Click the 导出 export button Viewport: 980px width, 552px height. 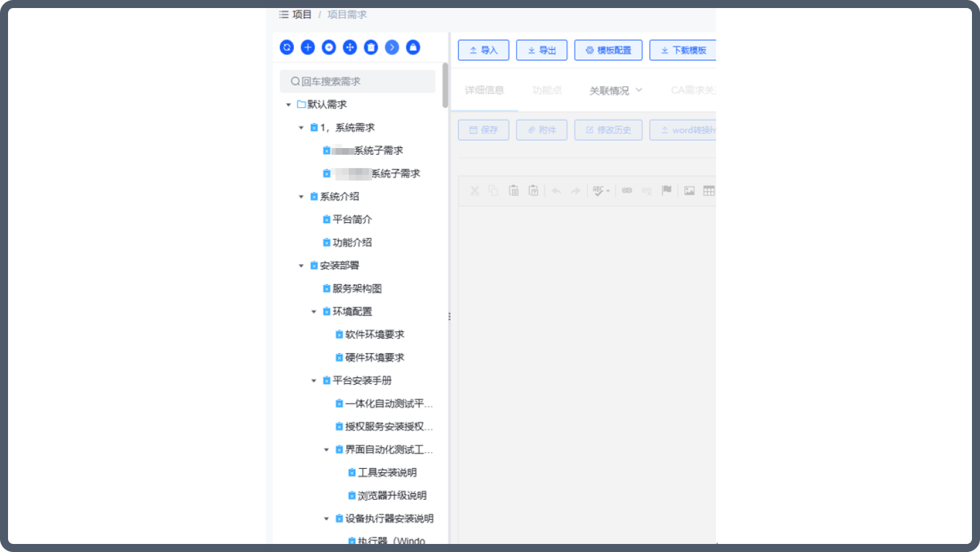pyautogui.click(x=542, y=50)
